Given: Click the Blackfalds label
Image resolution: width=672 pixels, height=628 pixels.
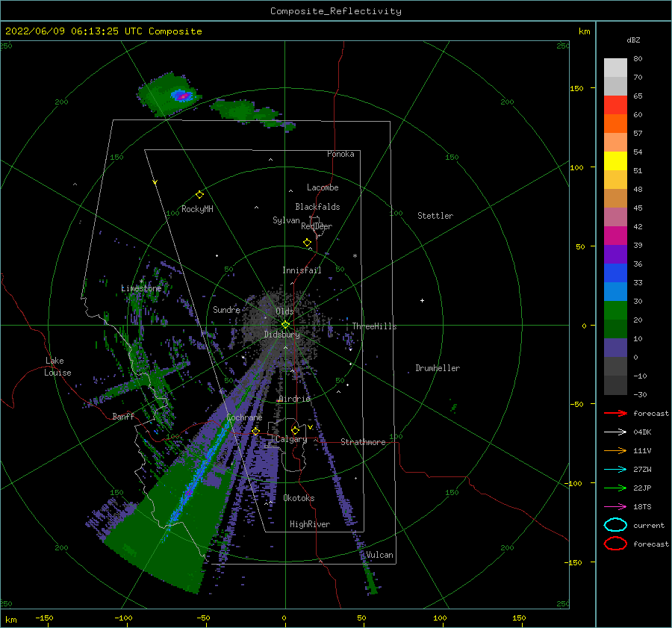Looking at the screenshot, I should tap(317, 207).
